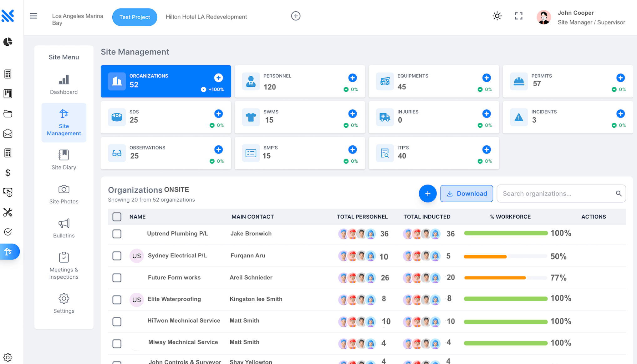Click the envelope icon in the left sidebar
This screenshot has height=364, width=637.
click(8, 134)
